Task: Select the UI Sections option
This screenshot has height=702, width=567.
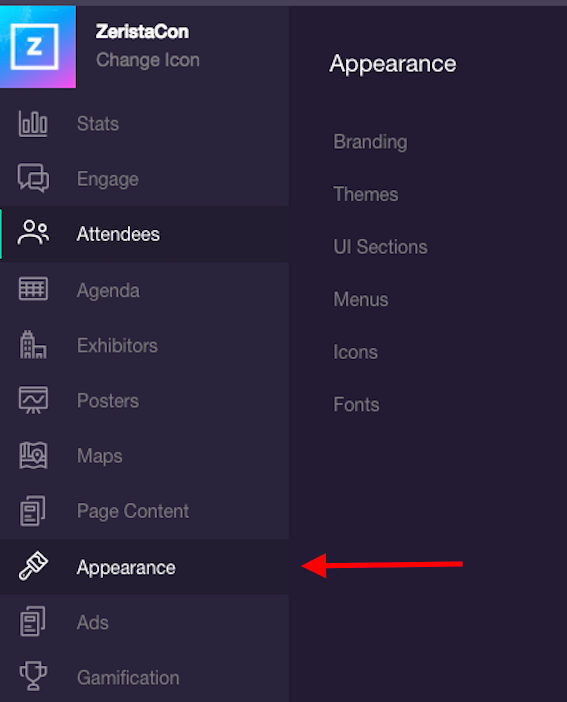Action: pos(380,247)
